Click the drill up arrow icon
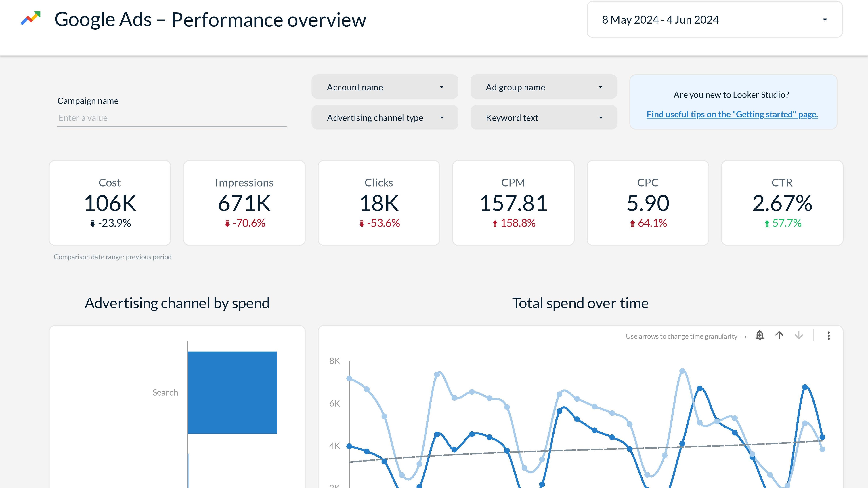The image size is (868, 488). click(x=779, y=335)
